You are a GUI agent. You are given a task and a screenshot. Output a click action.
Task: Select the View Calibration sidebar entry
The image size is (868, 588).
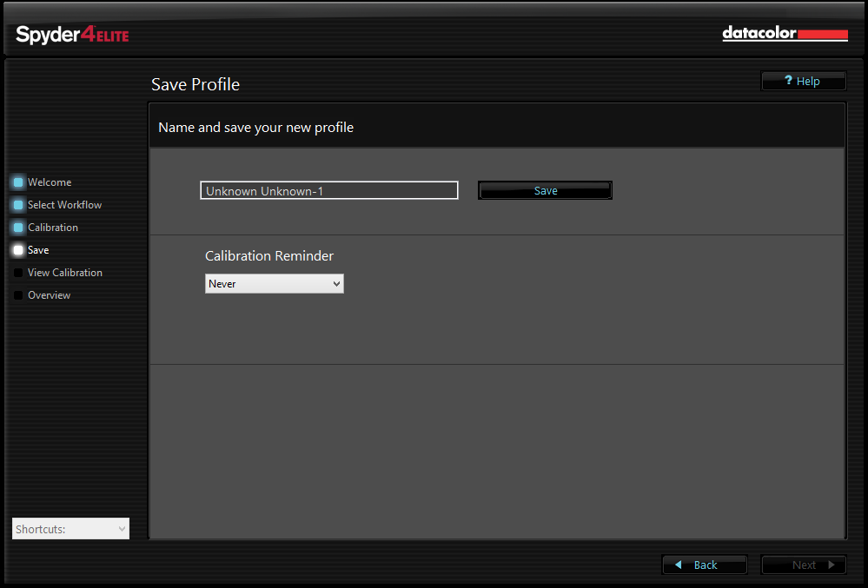coord(64,272)
